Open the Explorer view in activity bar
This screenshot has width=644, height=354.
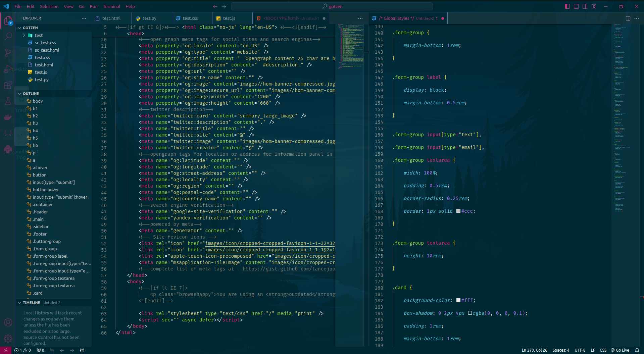point(8,21)
